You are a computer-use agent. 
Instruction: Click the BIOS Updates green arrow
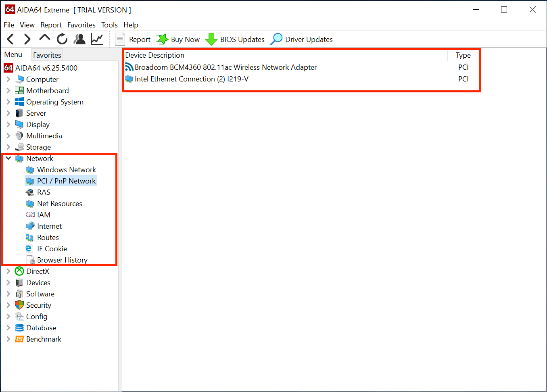211,39
